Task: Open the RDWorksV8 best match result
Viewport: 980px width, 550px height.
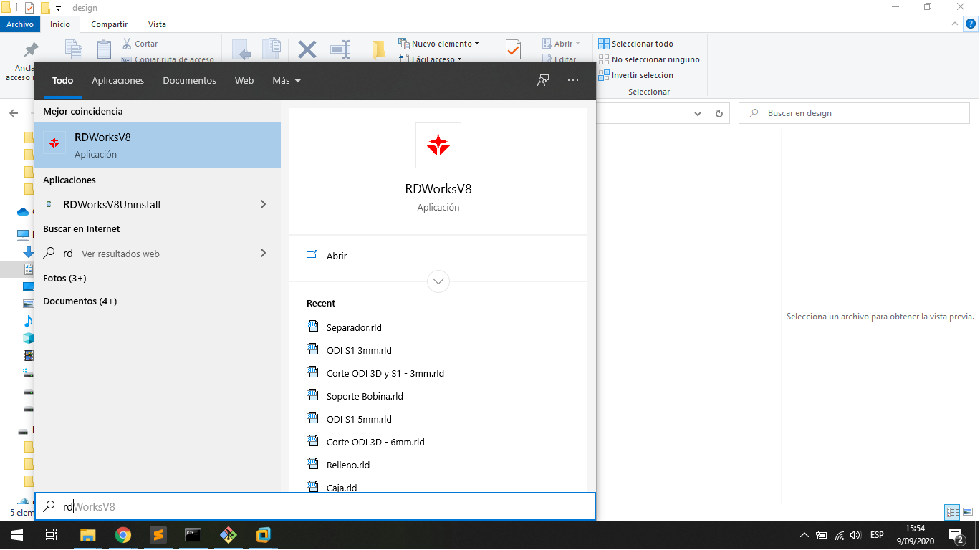Action: [158, 145]
